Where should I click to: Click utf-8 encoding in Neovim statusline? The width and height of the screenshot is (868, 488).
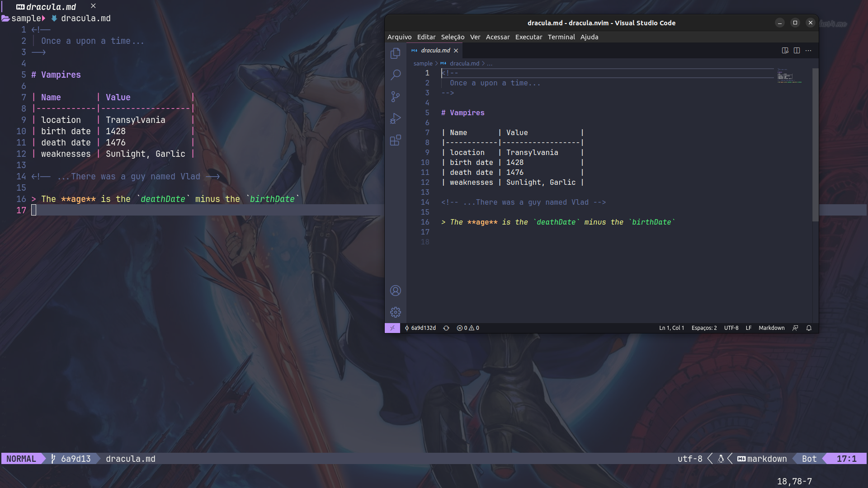pos(690,459)
